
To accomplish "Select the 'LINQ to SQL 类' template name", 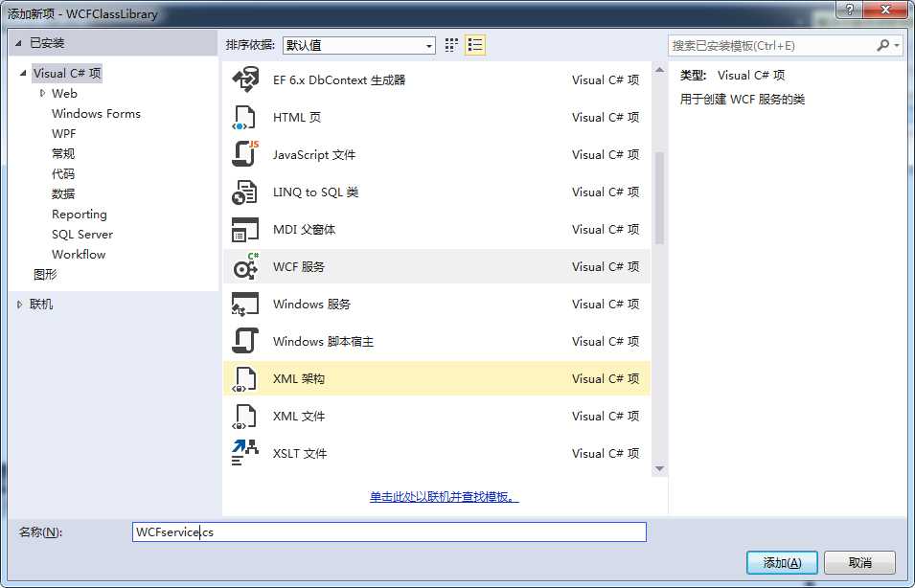I will 315,192.
